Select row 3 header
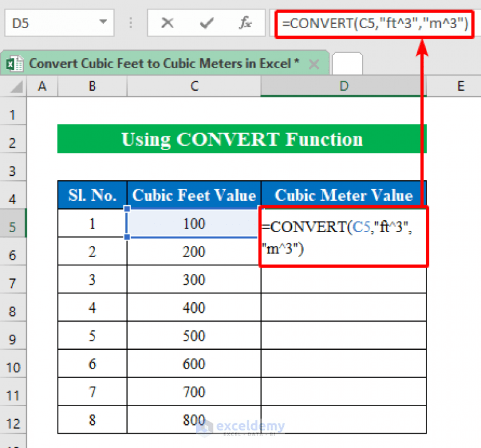Screen dimensions: 481x448 [x=13, y=167]
